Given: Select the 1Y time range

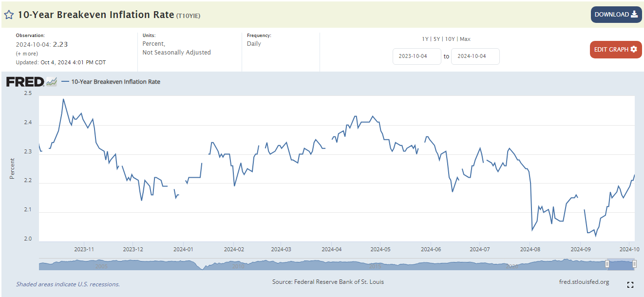Looking at the screenshot, I should [425, 39].
